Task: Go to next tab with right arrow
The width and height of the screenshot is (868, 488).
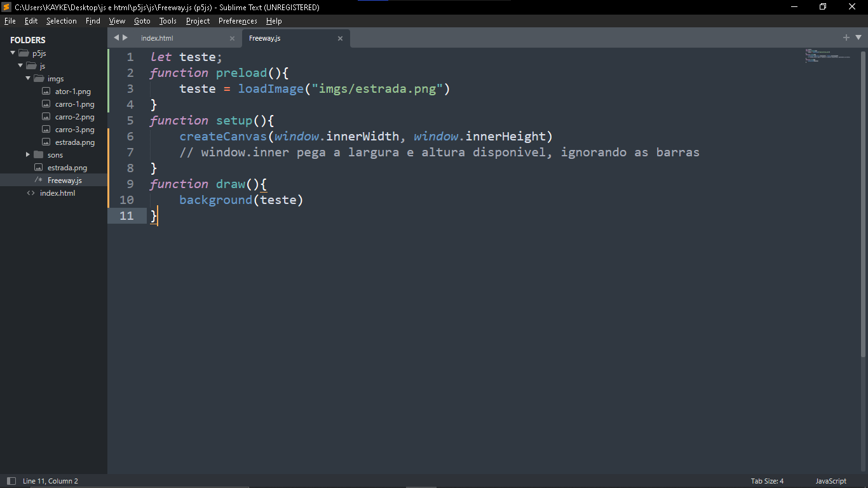Action: 125,37
